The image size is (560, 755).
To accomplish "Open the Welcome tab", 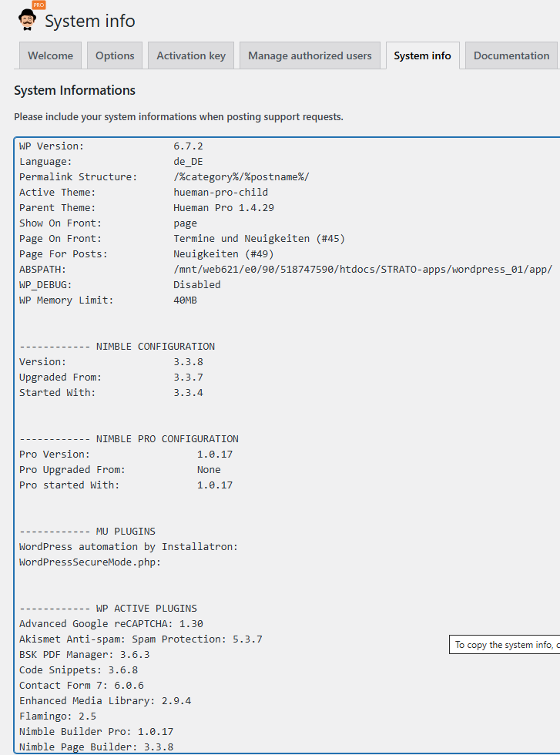I will tap(51, 55).
